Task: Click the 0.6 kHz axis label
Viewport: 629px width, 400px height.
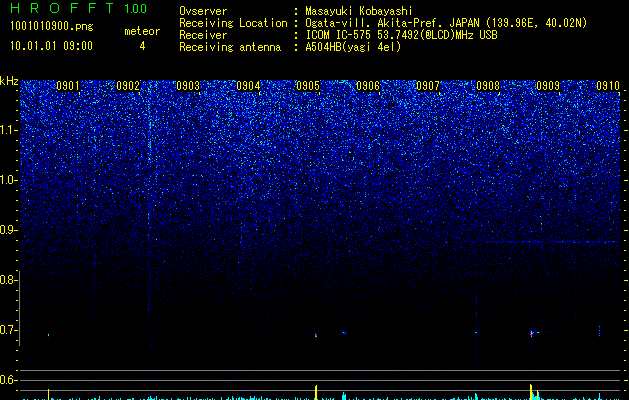Action: coord(8,380)
